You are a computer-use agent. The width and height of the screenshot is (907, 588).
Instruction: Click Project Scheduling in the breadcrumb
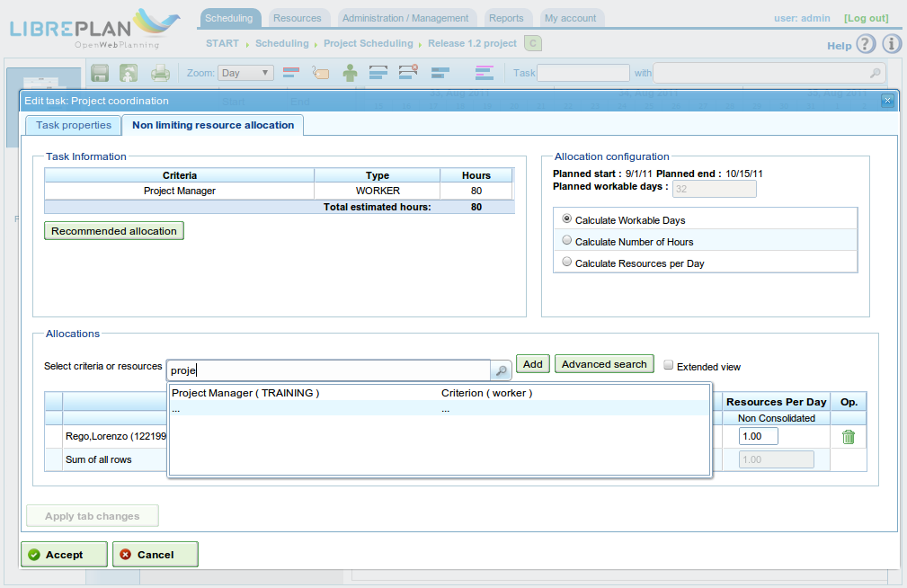[x=369, y=43]
